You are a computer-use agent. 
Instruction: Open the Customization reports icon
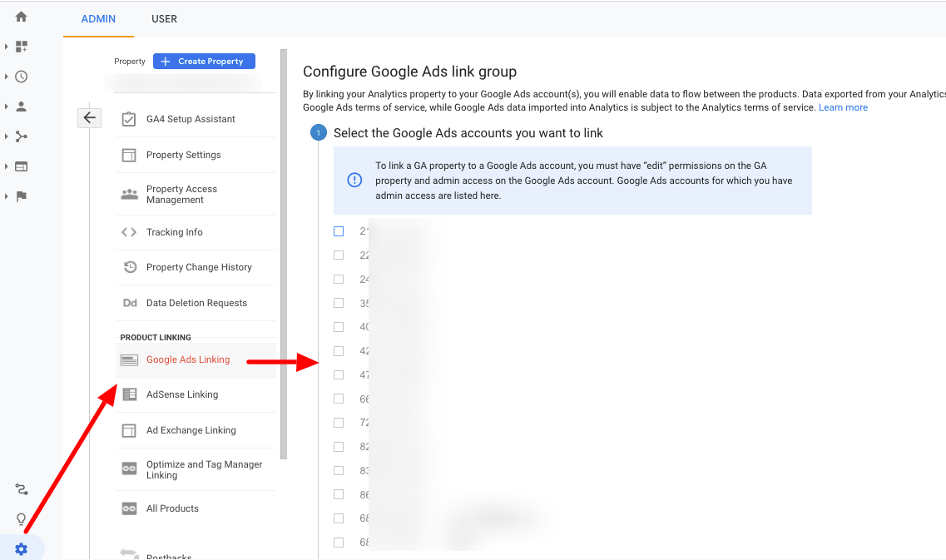[x=20, y=47]
